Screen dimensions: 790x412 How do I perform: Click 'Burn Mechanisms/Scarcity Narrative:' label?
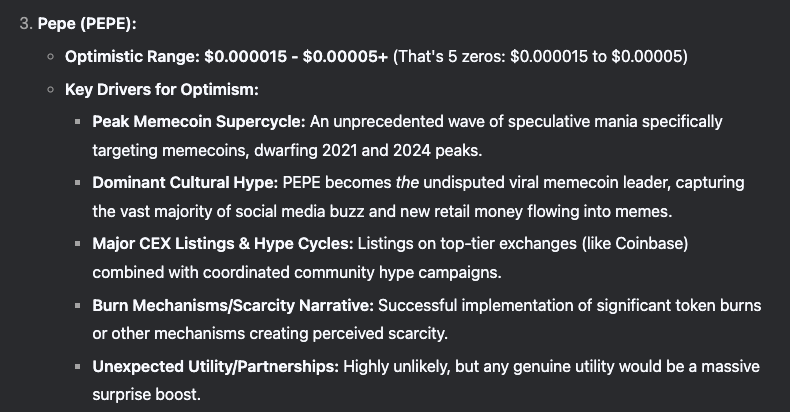coord(233,305)
